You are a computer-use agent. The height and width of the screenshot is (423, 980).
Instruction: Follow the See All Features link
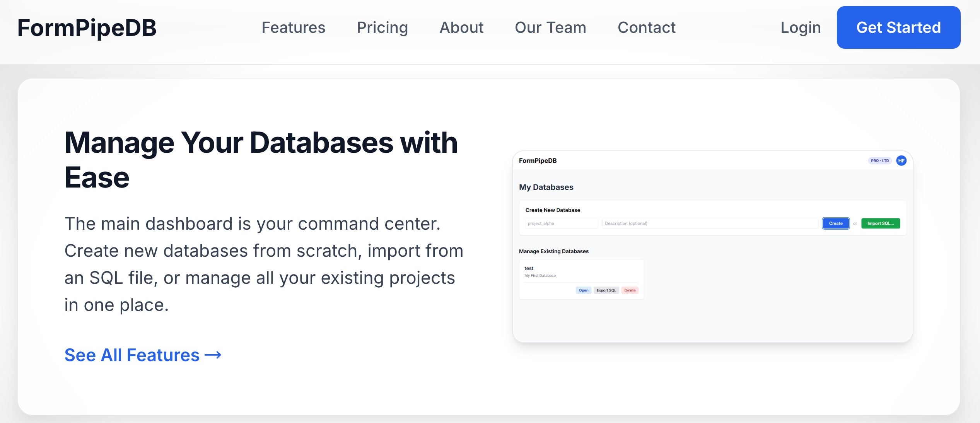tap(132, 355)
